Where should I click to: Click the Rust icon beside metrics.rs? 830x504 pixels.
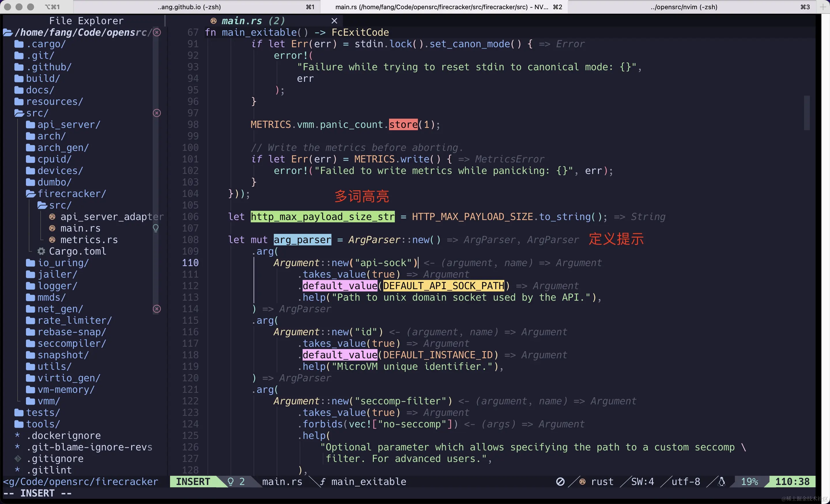(x=52, y=240)
